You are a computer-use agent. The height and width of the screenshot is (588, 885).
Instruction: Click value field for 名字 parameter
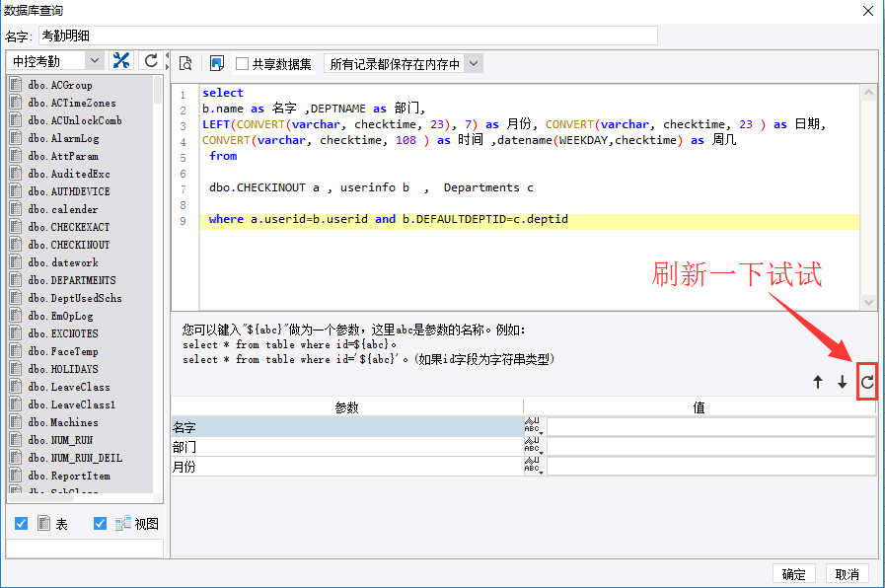point(711,426)
